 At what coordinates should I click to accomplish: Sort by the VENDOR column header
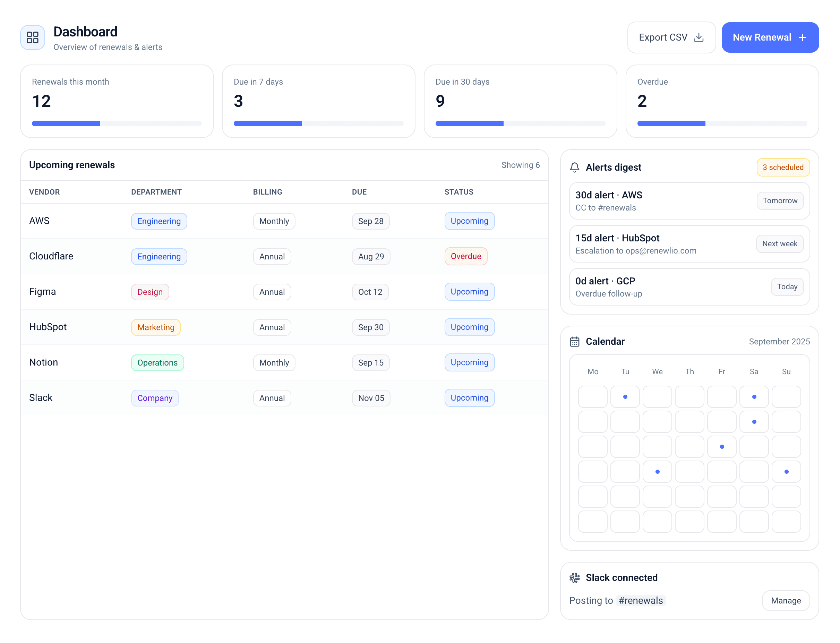point(44,192)
